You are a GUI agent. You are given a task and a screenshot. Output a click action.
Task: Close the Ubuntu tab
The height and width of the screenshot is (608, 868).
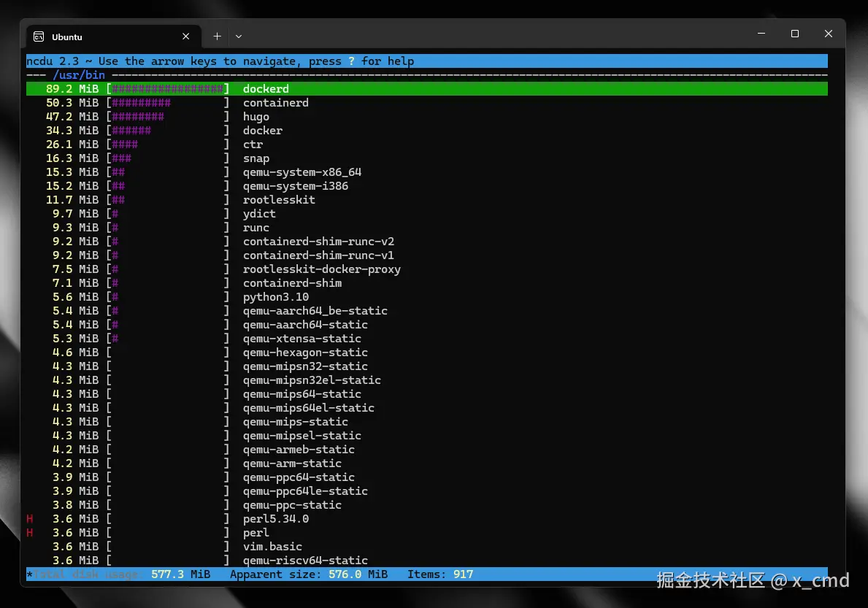click(x=186, y=36)
